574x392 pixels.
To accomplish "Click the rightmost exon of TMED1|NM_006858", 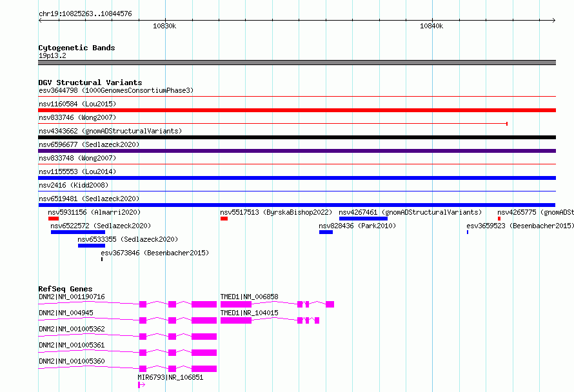I will [330, 304].
